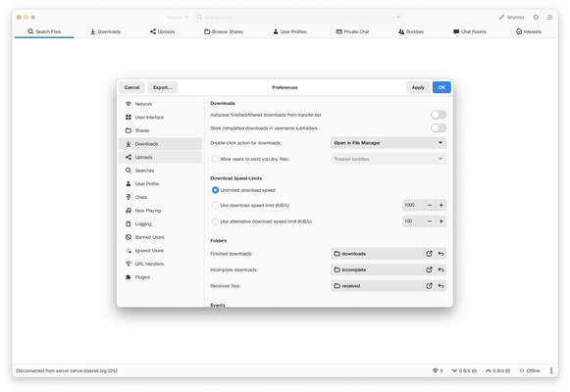The width and height of the screenshot is (570, 392).
Task: Expand the double-click action dropdown
Action: [x=389, y=143]
